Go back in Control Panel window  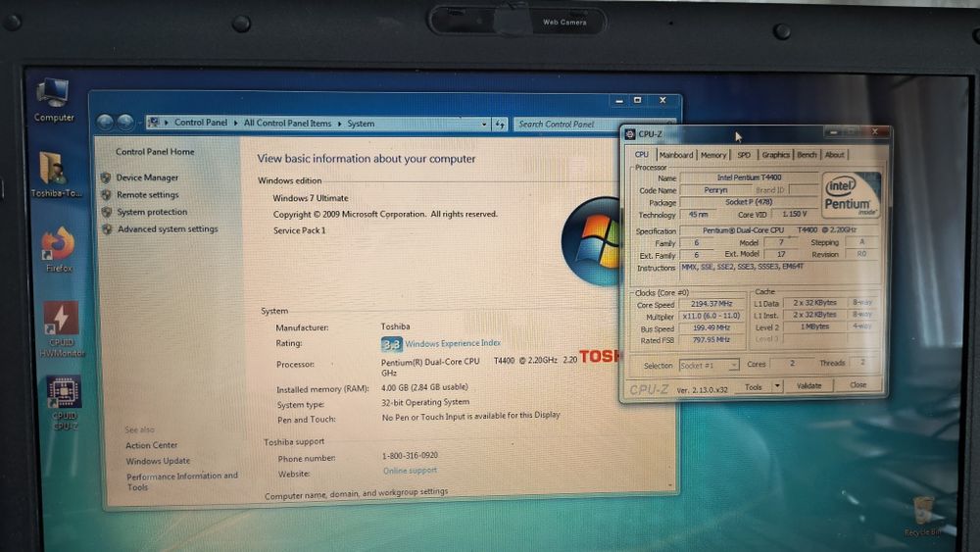point(105,123)
